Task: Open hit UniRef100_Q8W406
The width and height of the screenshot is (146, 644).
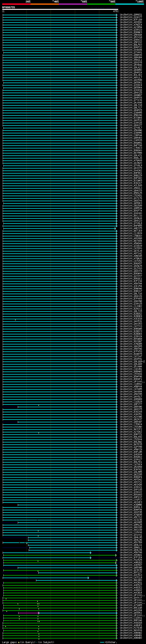Action: pyautogui.click(x=131, y=55)
